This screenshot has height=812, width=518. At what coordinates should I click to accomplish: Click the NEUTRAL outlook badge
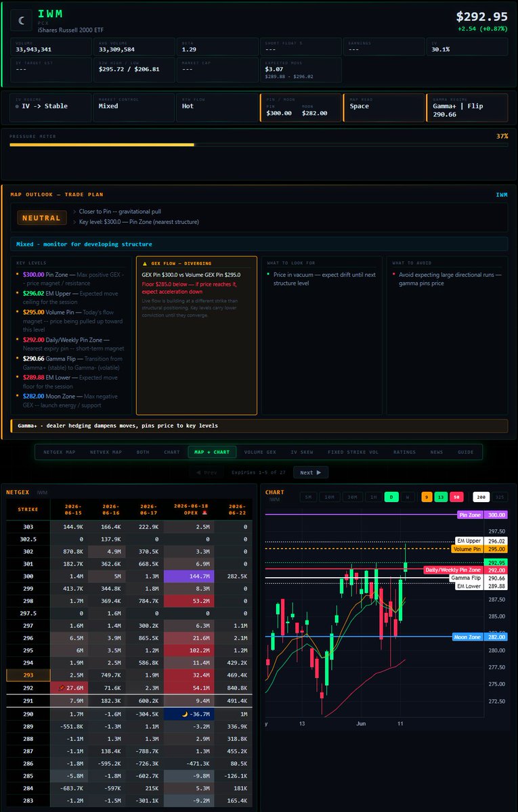click(x=42, y=218)
